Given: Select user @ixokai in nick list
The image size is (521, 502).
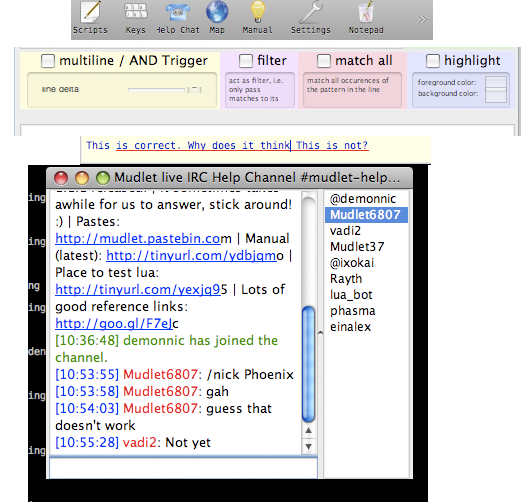Looking at the screenshot, I should pyautogui.click(x=366, y=263).
